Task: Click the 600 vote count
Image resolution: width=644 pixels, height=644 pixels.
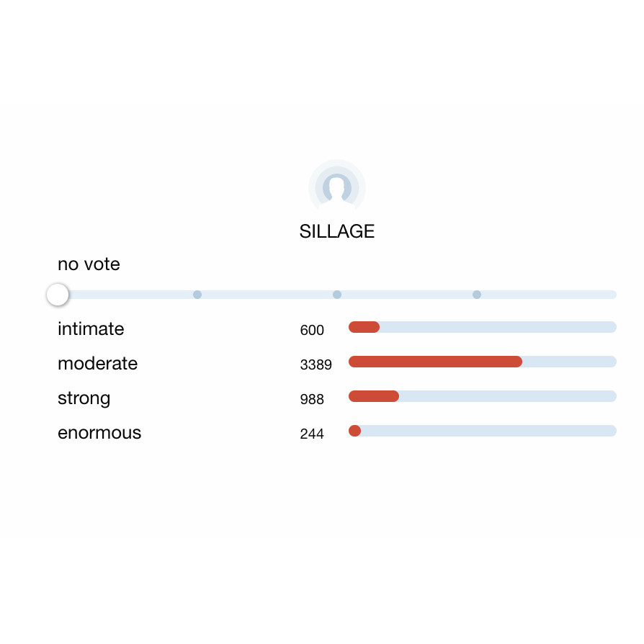Action: click(312, 331)
